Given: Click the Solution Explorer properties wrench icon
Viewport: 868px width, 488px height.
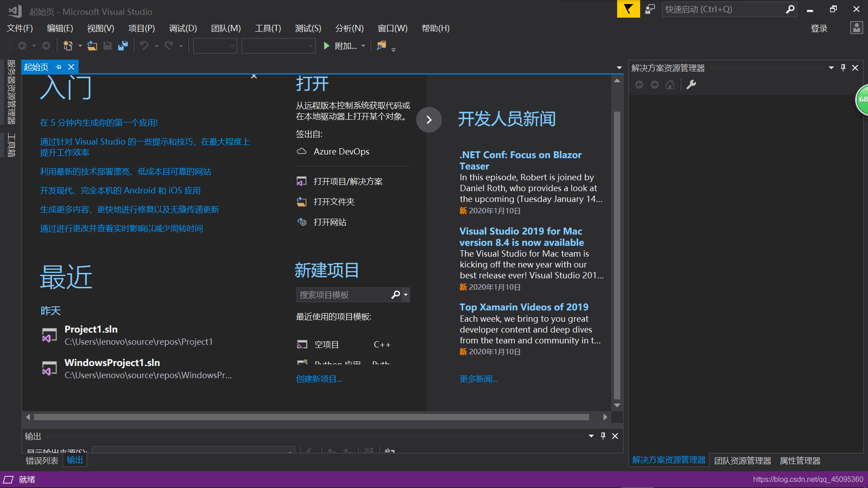Looking at the screenshot, I should (x=691, y=84).
